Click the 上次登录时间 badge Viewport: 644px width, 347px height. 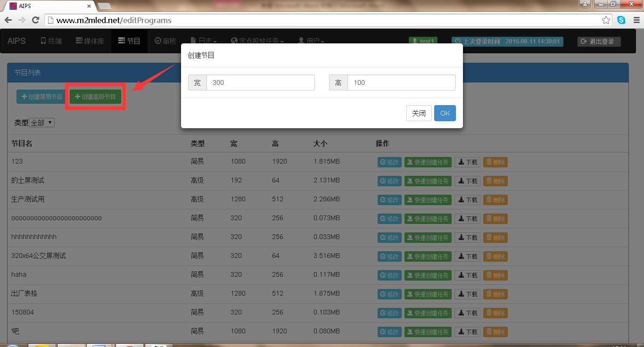tap(507, 41)
